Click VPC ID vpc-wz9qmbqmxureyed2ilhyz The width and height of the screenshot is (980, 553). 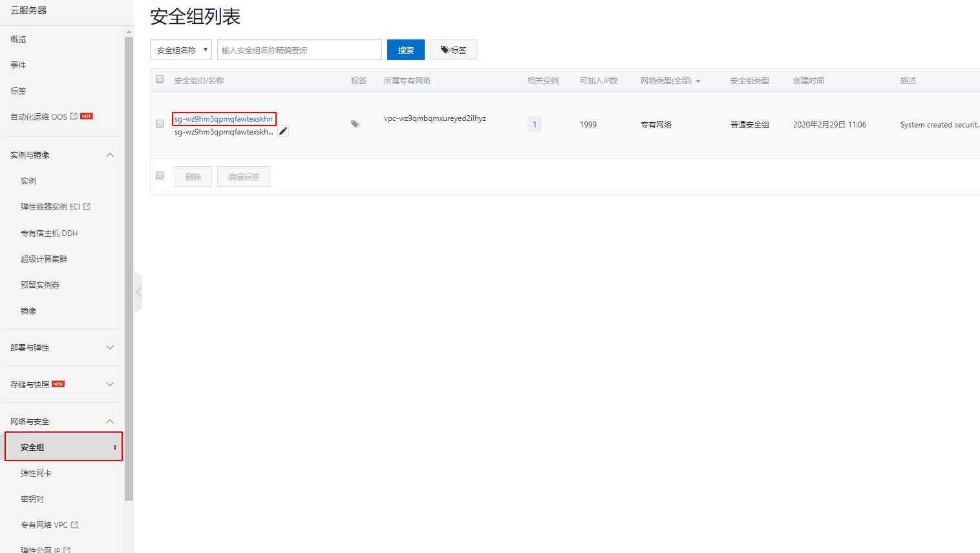(x=435, y=118)
